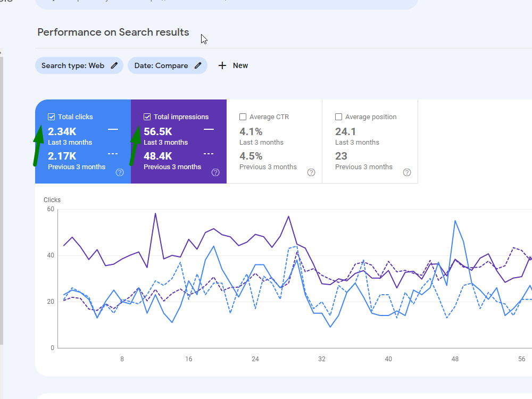Select the 4.1% average CTR value

click(x=251, y=131)
